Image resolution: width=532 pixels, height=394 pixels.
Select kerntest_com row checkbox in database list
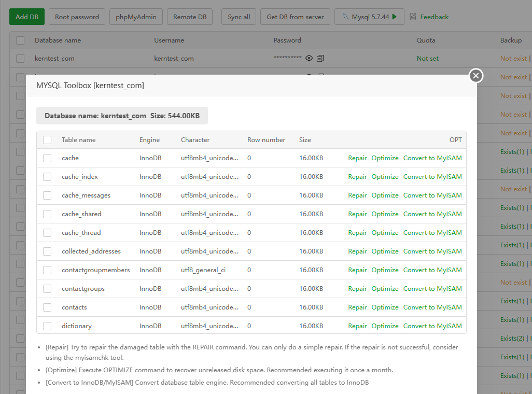[x=20, y=59]
